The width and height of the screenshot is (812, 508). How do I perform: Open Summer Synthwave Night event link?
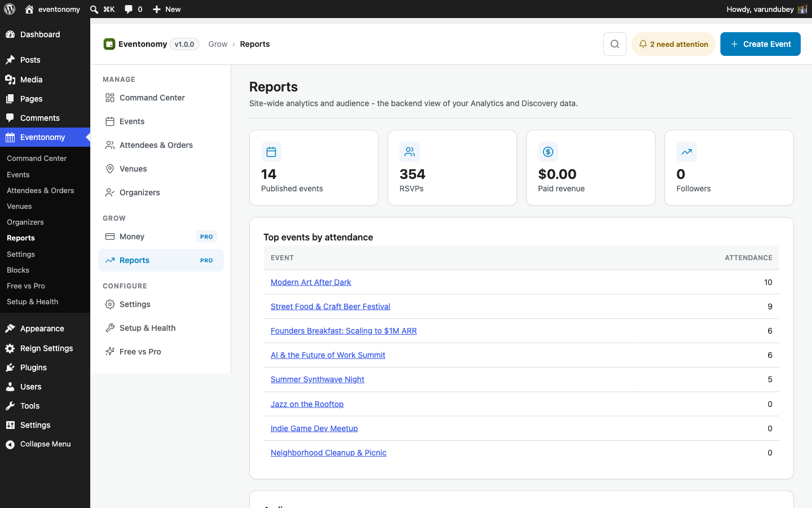pyautogui.click(x=317, y=379)
